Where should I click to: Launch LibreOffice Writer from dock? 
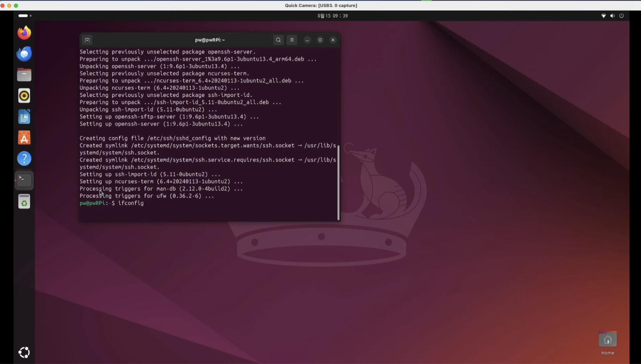pos(24,117)
